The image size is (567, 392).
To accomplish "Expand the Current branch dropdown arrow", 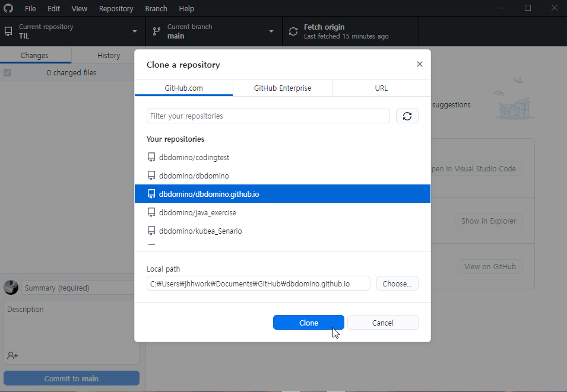I will click(x=271, y=31).
